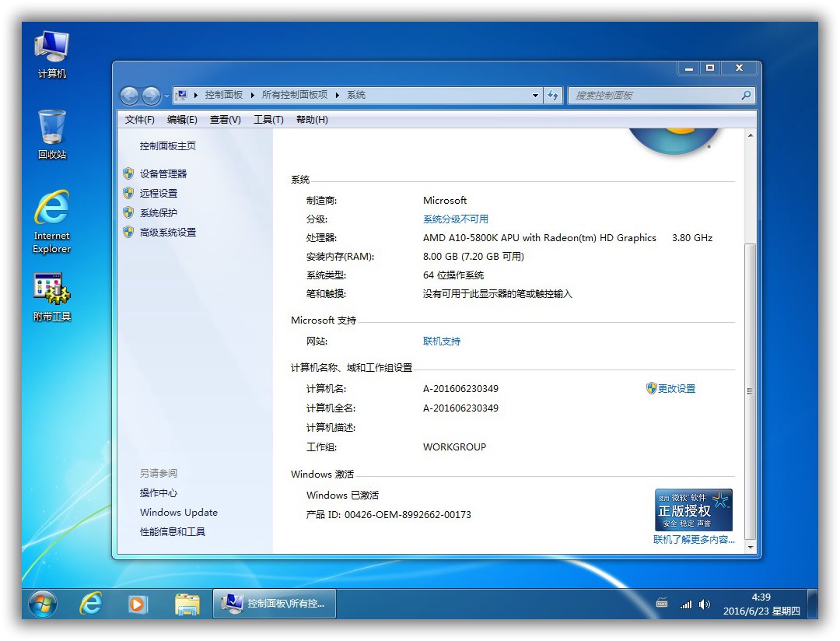
Task: Click the shield icon beside 系统保护
Action: coord(128,212)
